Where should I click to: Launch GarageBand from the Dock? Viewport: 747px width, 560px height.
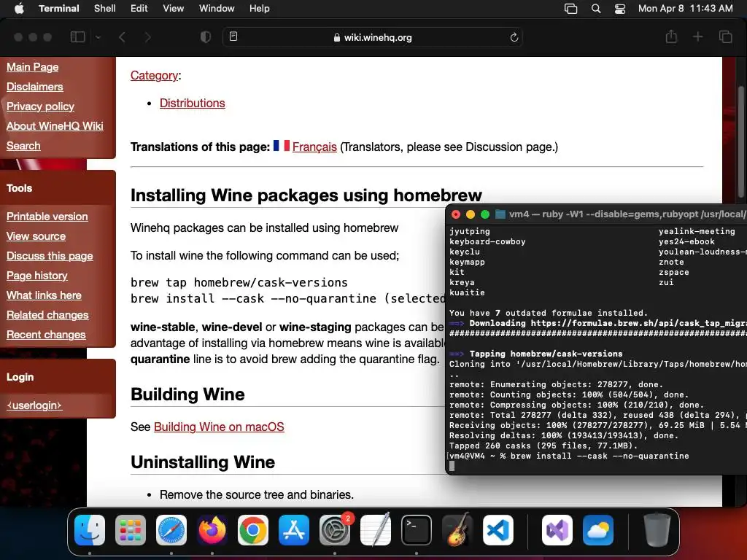[457, 530]
